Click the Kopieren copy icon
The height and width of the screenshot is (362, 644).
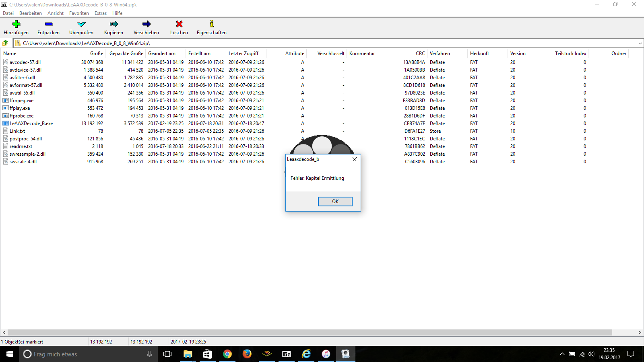pos(114,24)
